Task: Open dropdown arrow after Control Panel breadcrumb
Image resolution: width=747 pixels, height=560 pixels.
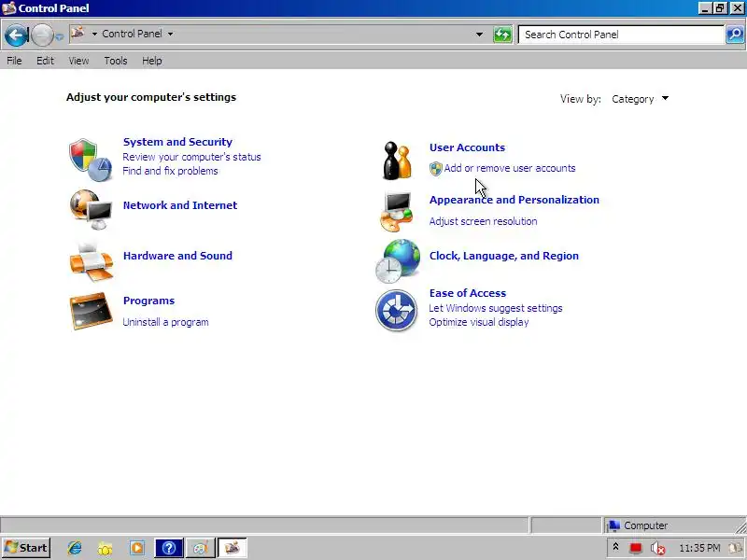Action: click(170, 34)
